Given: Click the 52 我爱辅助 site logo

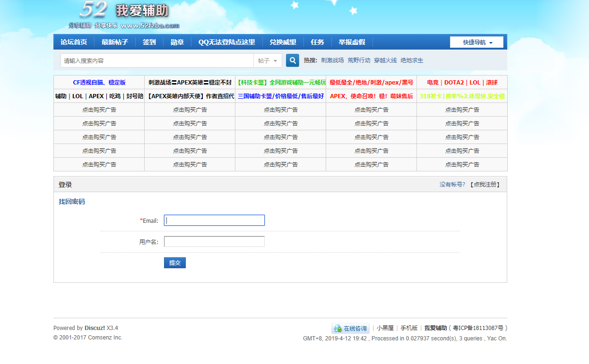Looking at the screenshot, I should [124, 15].
